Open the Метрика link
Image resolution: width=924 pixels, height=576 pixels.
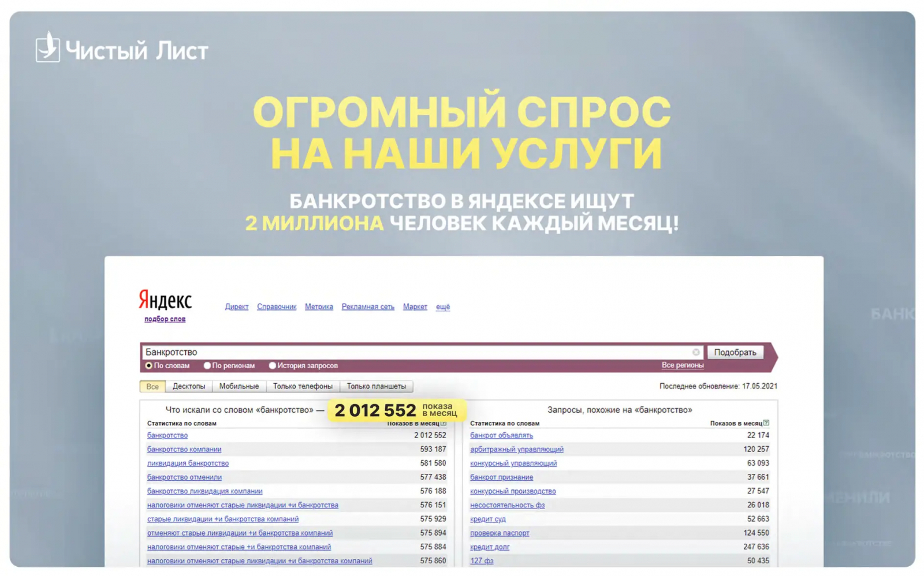(319, 306)
